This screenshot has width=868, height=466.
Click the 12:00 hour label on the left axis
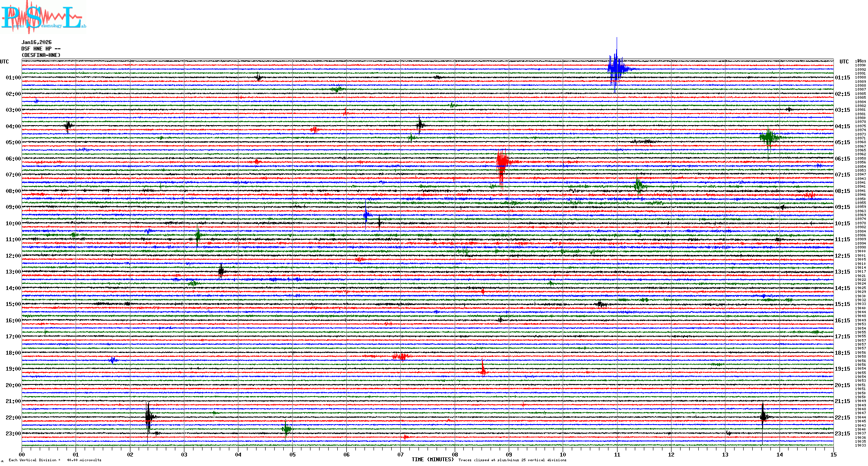13,256
